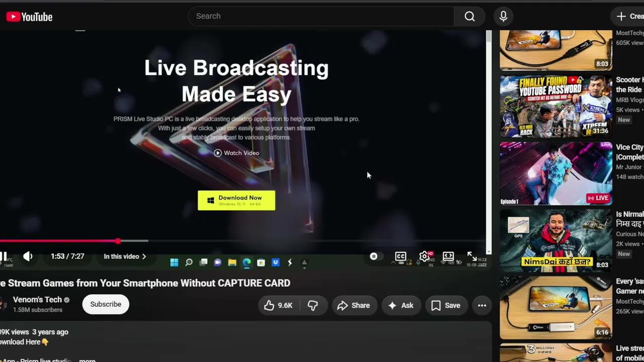Expand the description with ...more
The image size is (644, 362).
[87, 360]
